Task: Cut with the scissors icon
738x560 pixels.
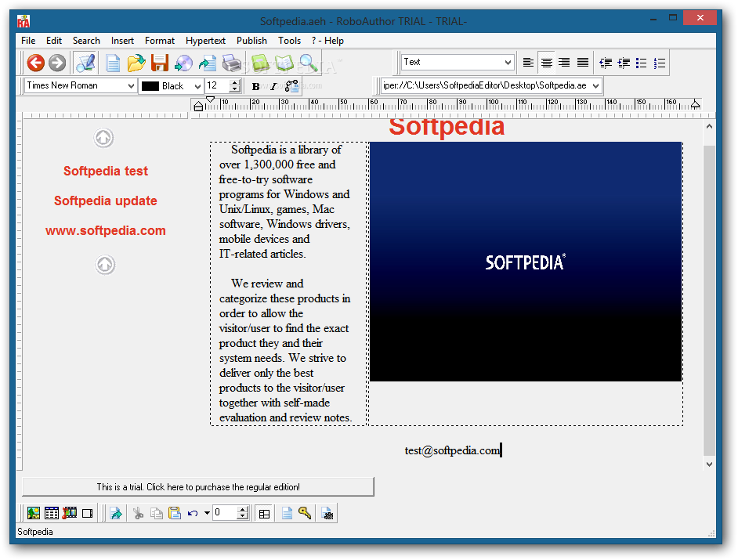Action: (138, 514)
